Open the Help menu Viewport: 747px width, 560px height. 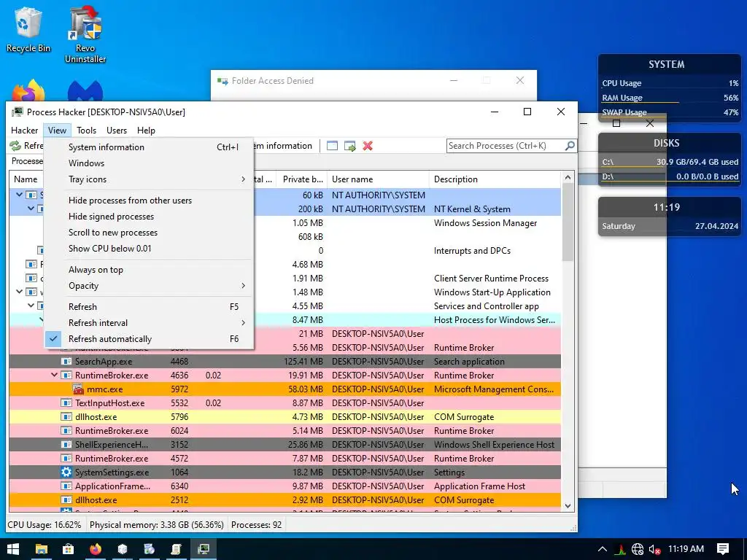[x=146, y=131]
